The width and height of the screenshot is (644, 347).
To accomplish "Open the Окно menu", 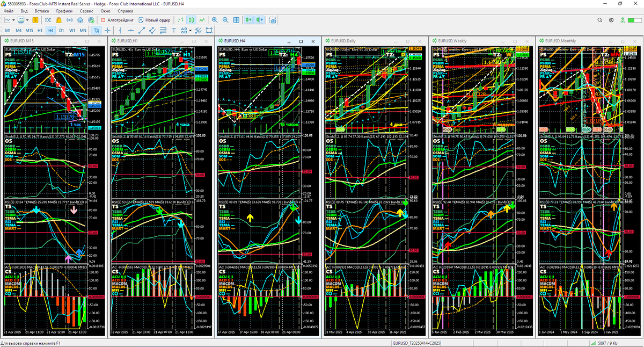I will (x=105, y=11).
